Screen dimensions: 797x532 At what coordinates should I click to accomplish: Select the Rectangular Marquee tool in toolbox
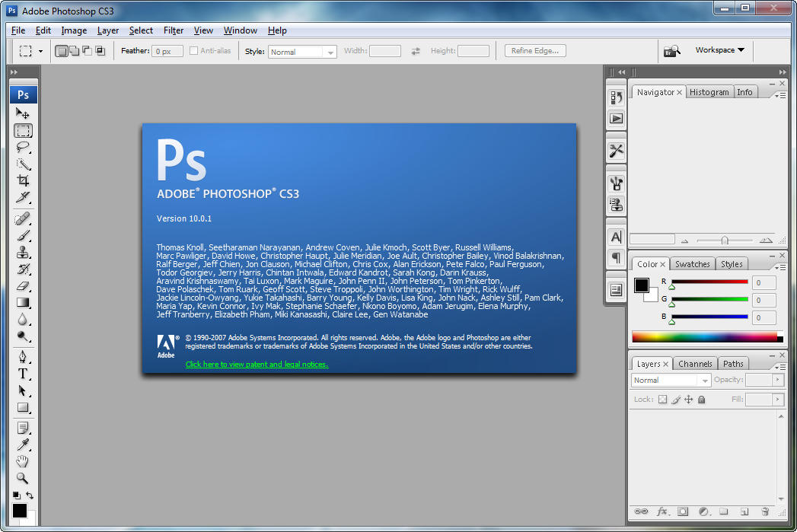23,131
